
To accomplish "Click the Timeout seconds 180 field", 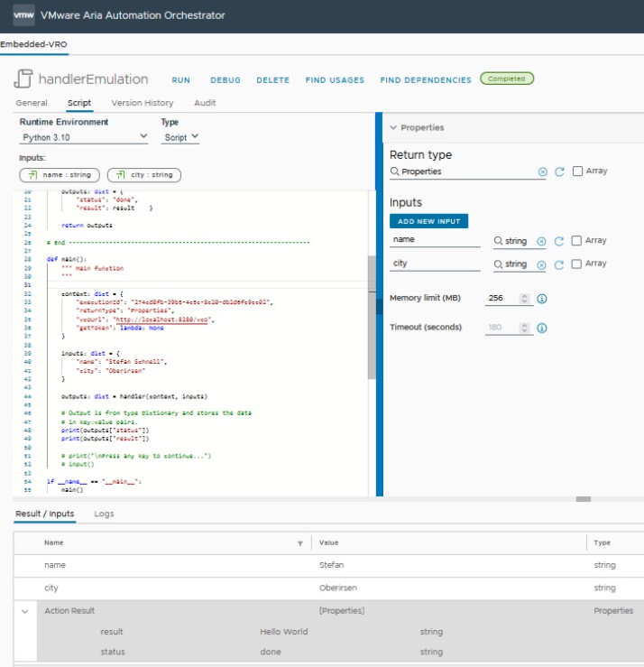I will 503,328.
